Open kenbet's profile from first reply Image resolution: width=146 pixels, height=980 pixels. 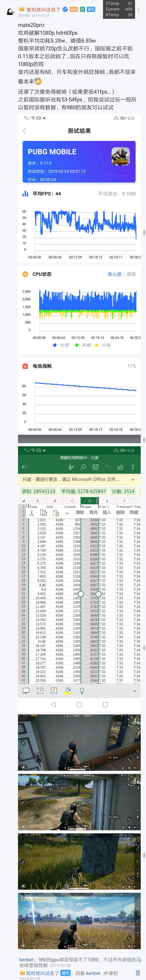[x=27, y=960]
